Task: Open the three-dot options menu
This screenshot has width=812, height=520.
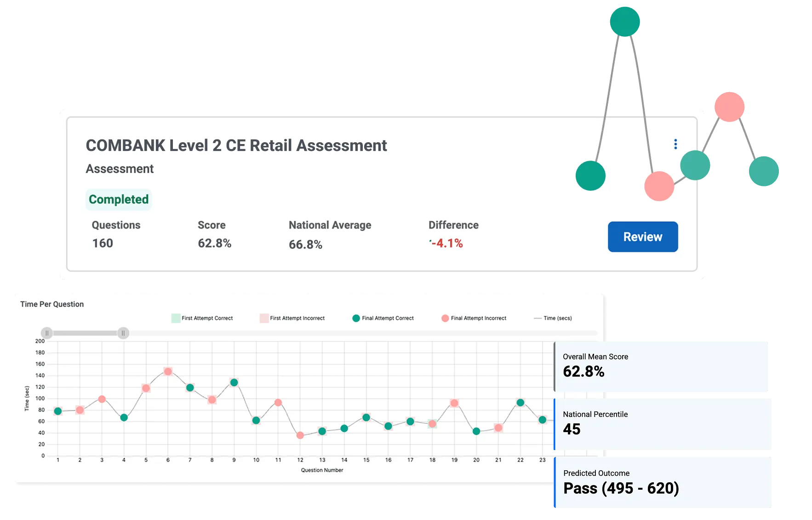Action: coord(675,144)
